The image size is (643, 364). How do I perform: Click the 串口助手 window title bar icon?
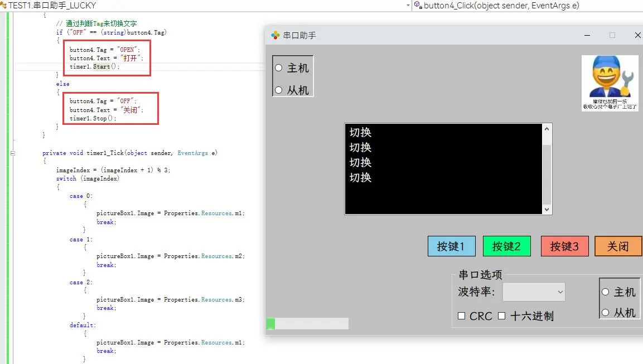point(275,35)
